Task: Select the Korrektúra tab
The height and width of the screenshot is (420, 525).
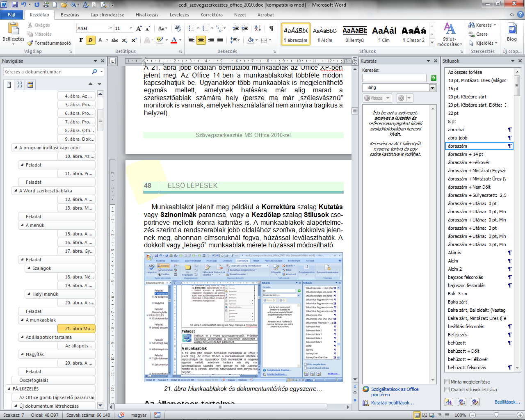Action: pos(212,15)
